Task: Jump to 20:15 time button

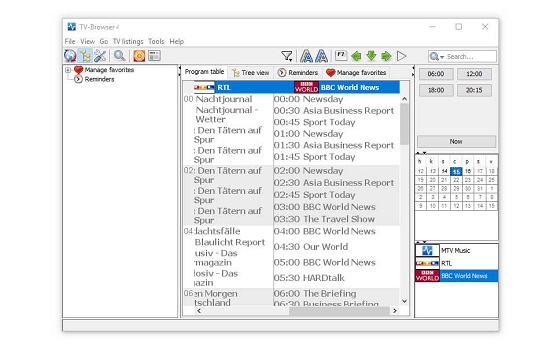Action: [474, 90]
